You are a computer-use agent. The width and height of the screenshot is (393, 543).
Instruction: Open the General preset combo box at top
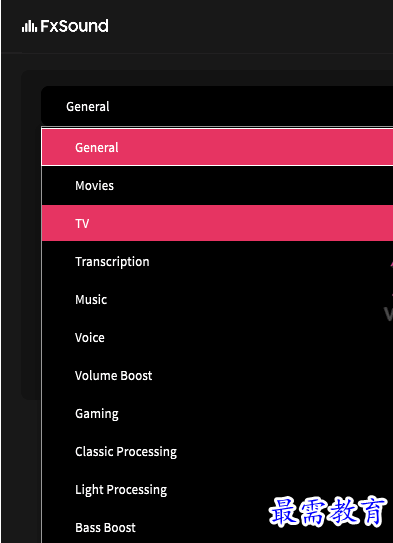point(217,106)
